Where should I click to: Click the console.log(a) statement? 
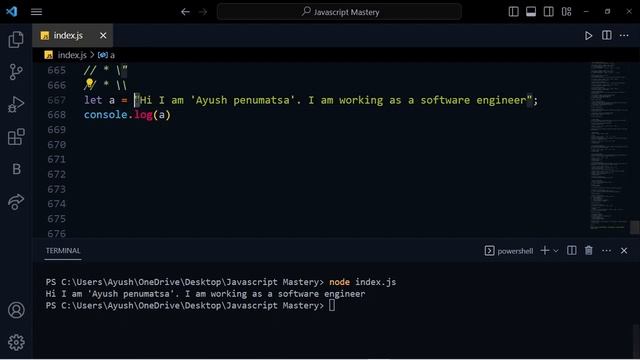[127, 115]
